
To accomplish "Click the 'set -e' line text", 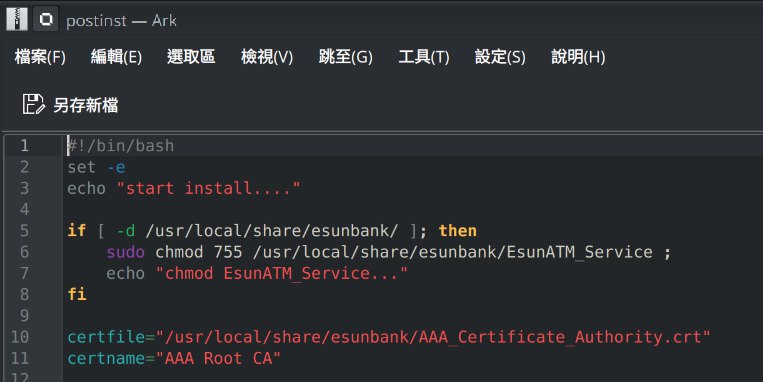I will (96, 167).
